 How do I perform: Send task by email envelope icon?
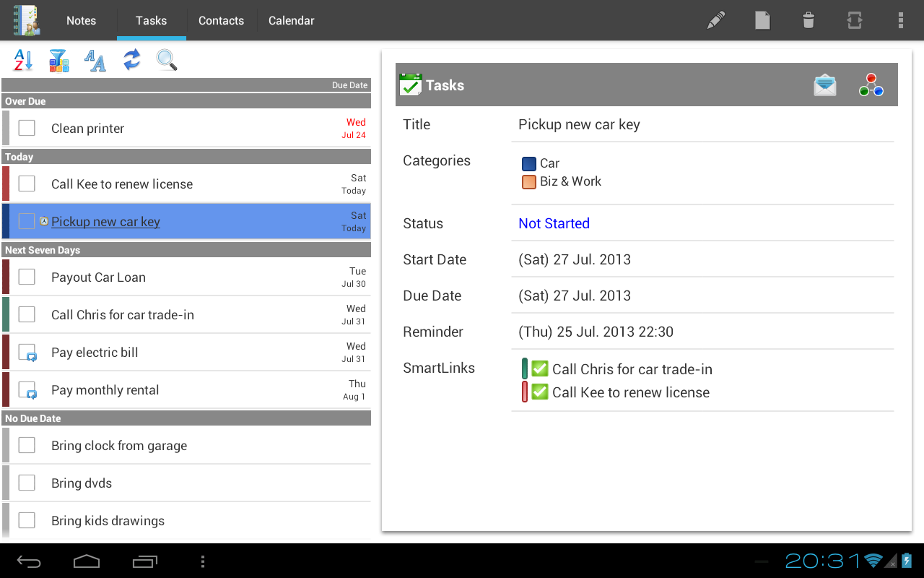coord(824,85)
